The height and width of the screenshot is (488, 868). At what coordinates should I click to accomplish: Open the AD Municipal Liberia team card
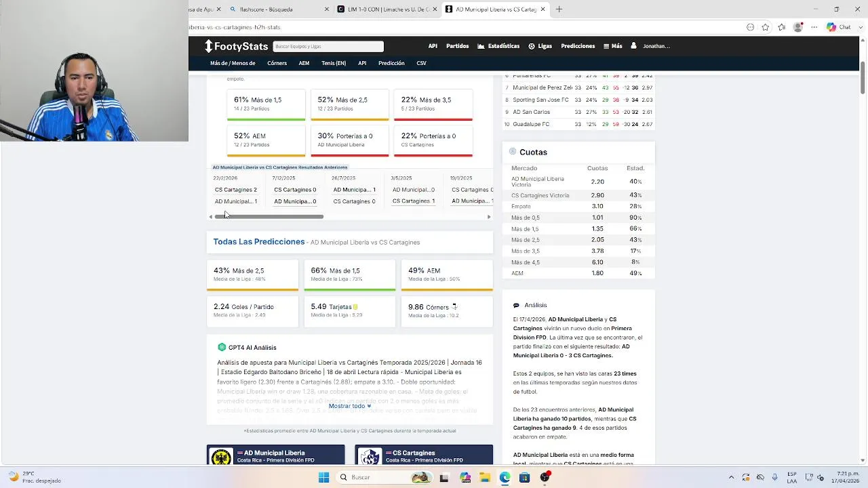click(x=276, y=455)
